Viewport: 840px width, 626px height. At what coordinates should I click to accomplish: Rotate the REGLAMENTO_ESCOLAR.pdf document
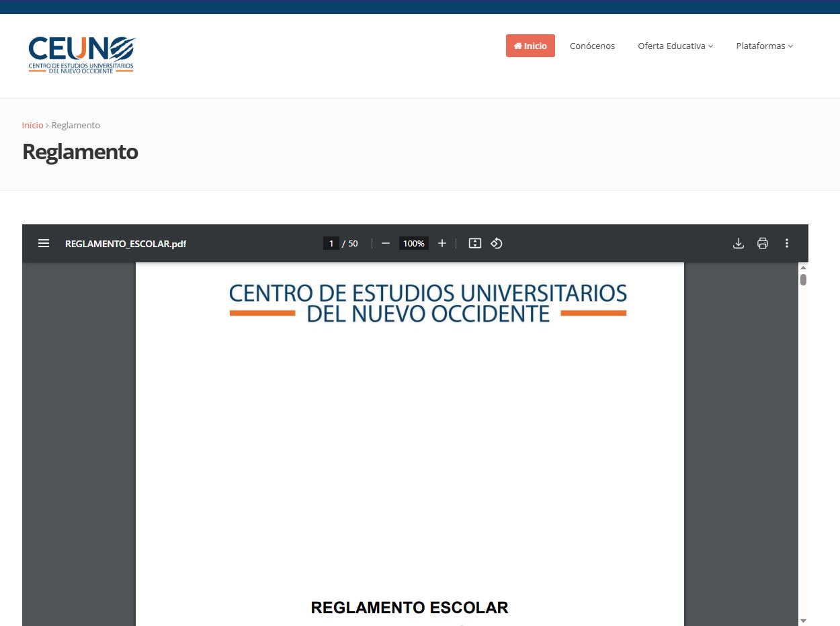[496, 243]
